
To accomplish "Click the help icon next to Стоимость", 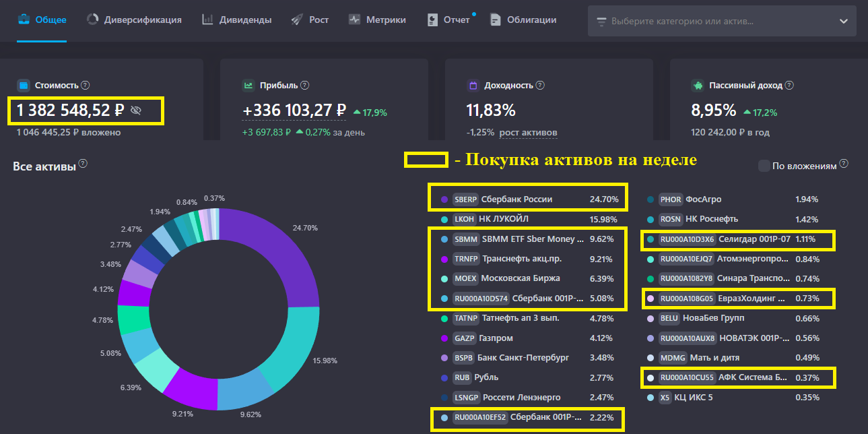I will (86, 86).
